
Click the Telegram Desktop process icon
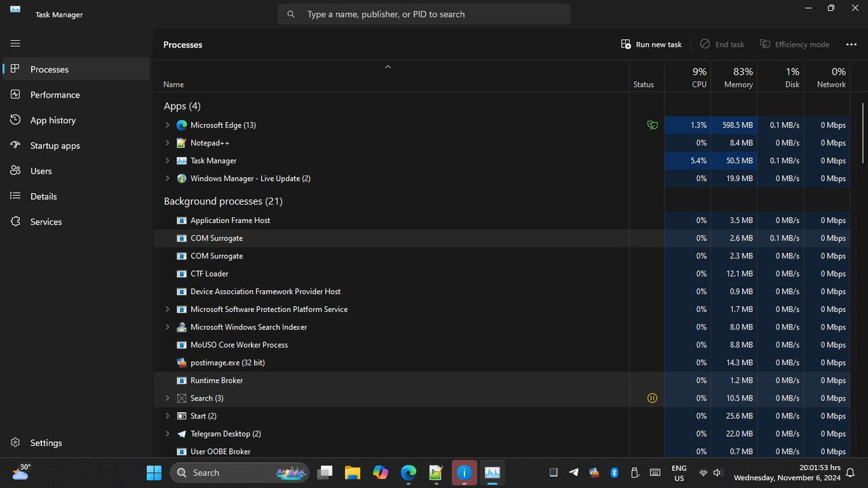click(x=181, y=434)
